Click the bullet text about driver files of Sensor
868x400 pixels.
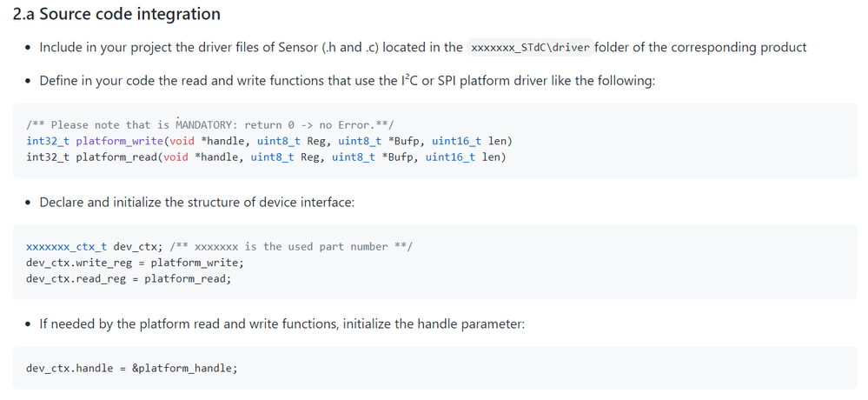point(423,48)
